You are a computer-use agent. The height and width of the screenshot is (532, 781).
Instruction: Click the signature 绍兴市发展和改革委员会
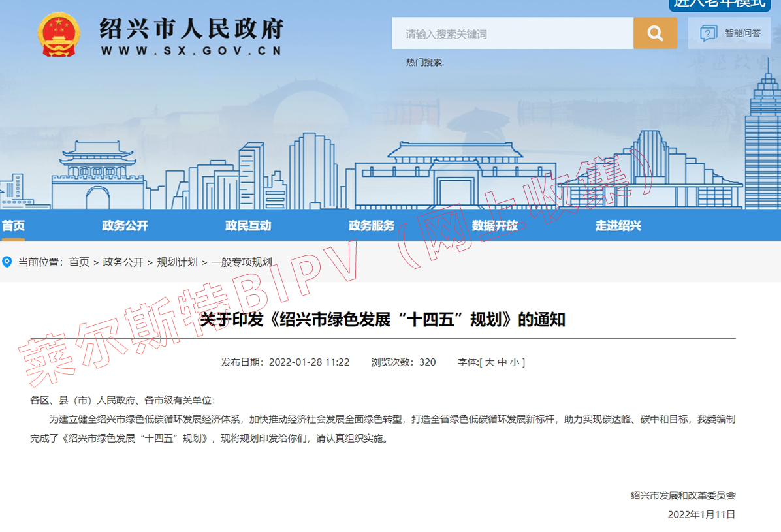click(x=683, y=495)
